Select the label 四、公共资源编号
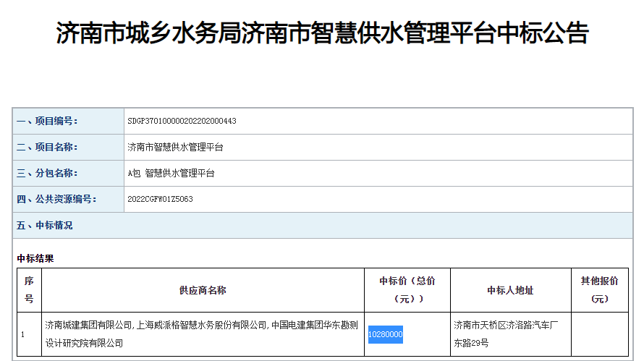The height and width of the screenshot is (361, 644). point(56,199)
